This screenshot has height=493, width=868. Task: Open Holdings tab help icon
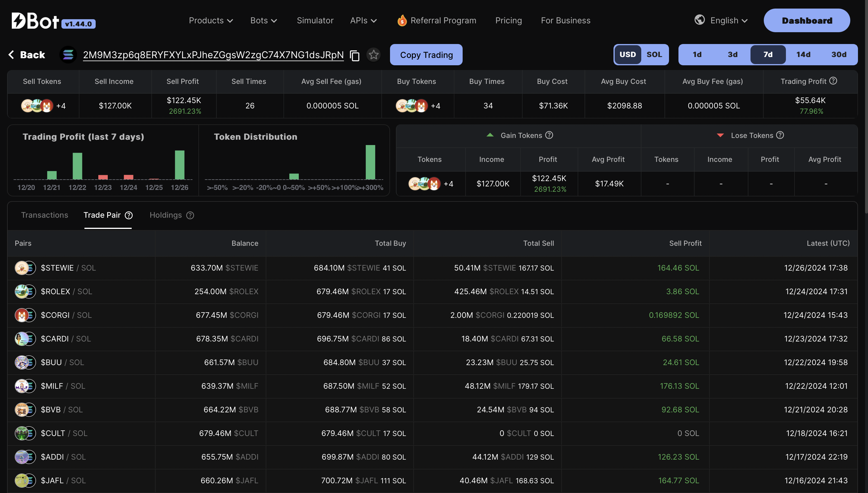[190, 215]
